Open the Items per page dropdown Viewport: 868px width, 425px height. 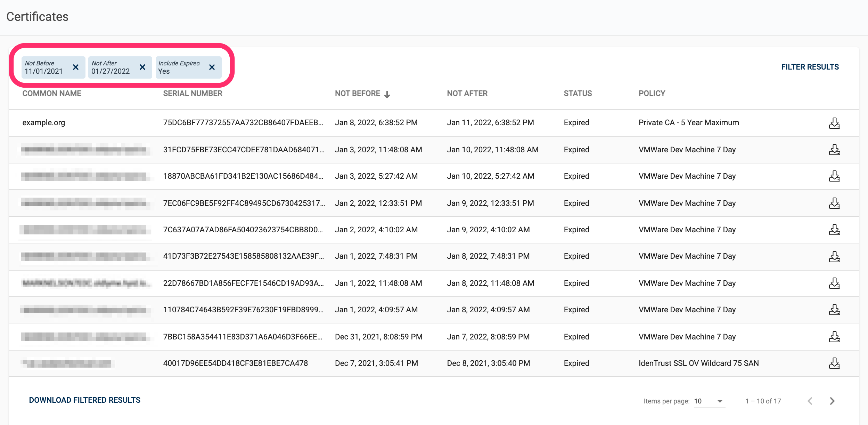710,401
